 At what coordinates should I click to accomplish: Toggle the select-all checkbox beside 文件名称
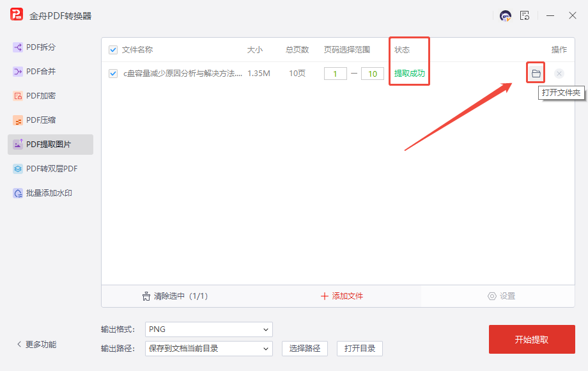113,50
